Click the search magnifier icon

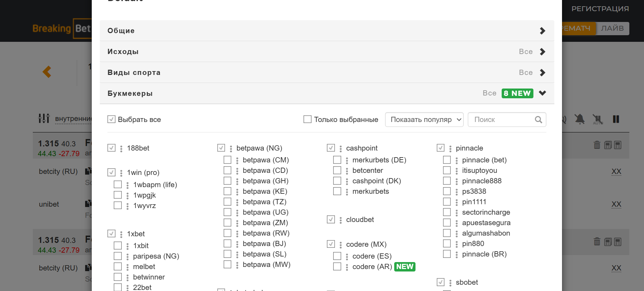538,120
